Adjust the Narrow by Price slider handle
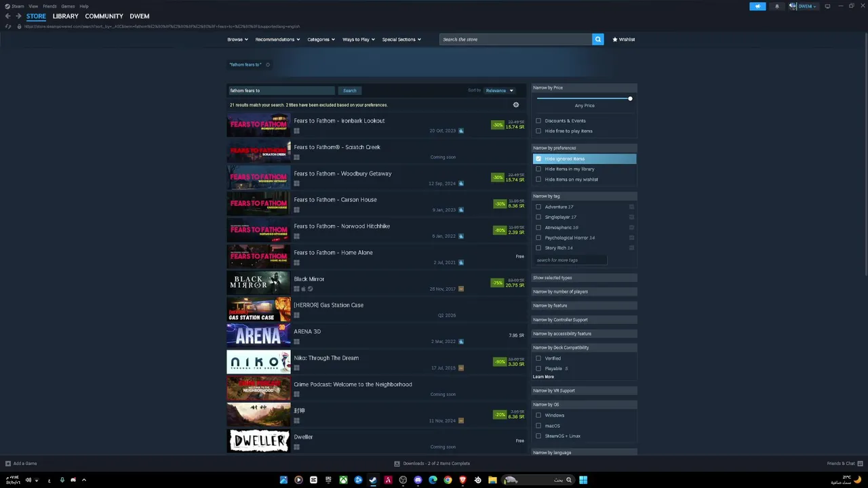Screen dimensions: 868x488 (630, 99)
